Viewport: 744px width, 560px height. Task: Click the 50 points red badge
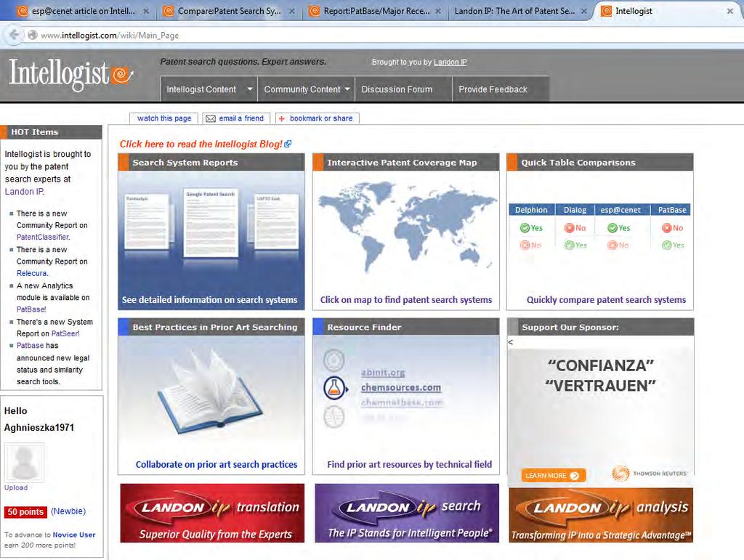(25, 511)
